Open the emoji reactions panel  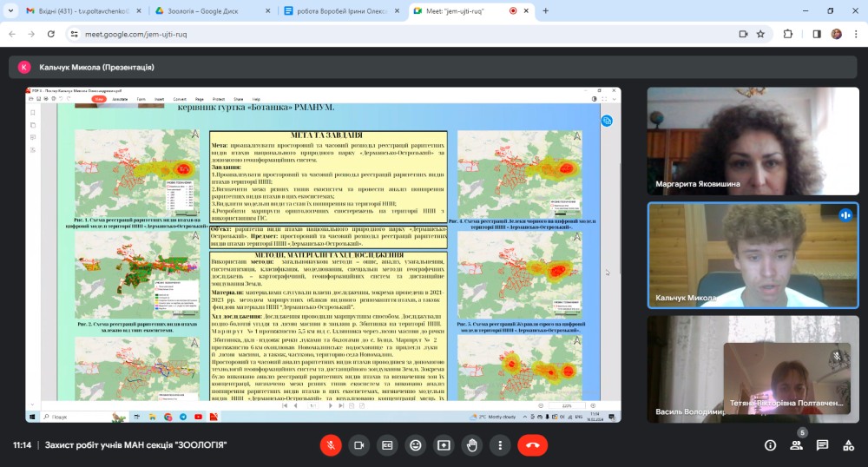click(x=416, y=445)
